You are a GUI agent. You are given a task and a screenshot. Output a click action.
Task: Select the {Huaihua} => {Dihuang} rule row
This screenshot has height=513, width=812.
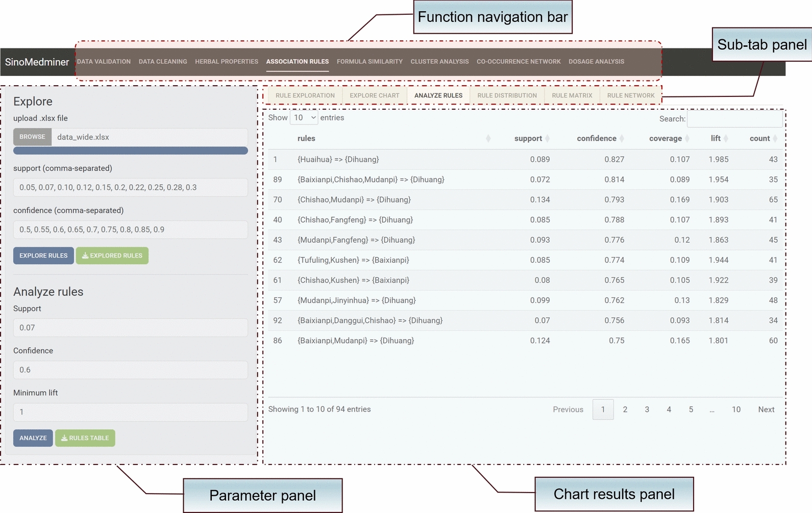pyautogui.click(x=525, y=160)
